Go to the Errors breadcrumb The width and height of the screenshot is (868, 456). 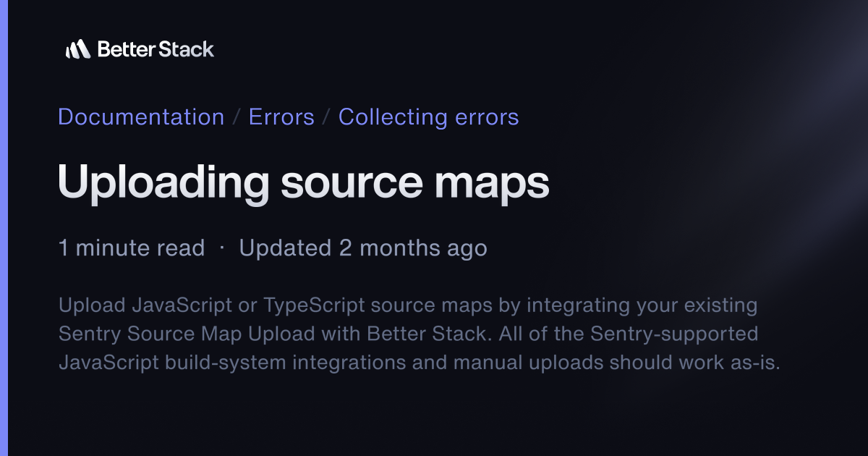(281, 117)
